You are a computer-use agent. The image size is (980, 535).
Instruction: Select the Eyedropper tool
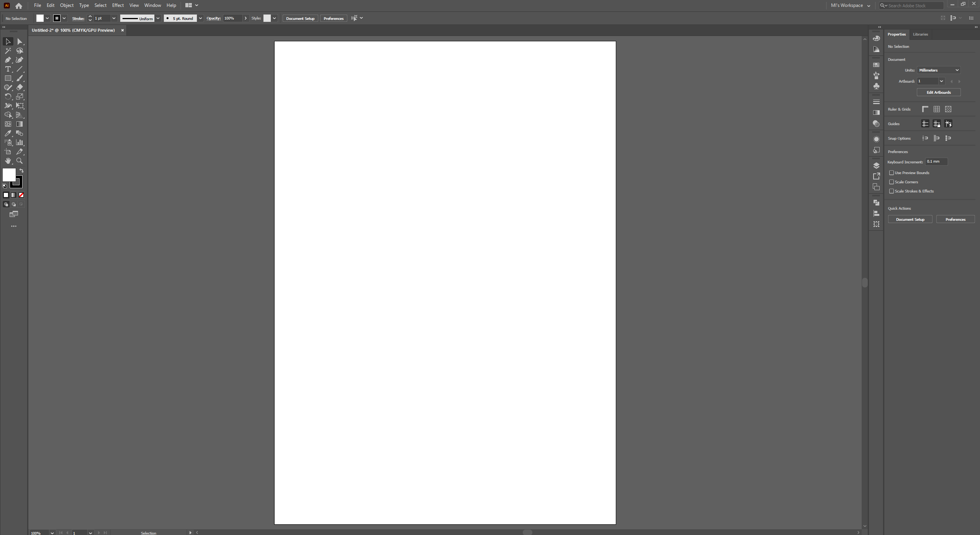[x=8, y=133]
